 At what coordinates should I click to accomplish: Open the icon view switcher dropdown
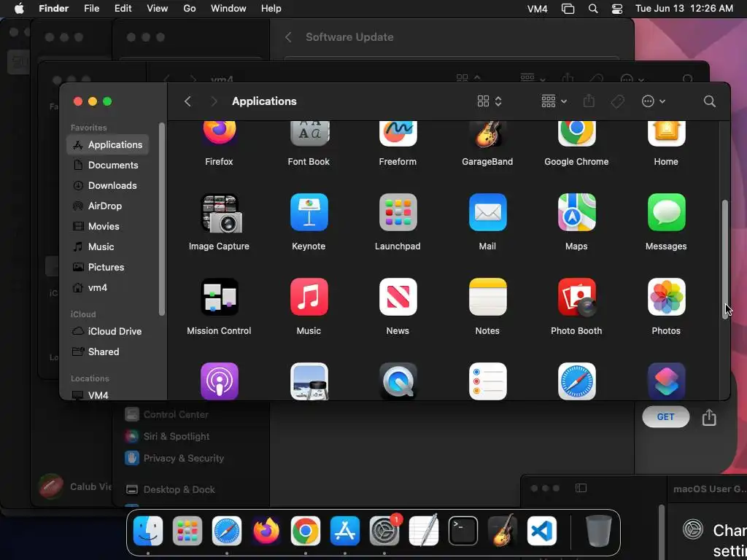489,101
